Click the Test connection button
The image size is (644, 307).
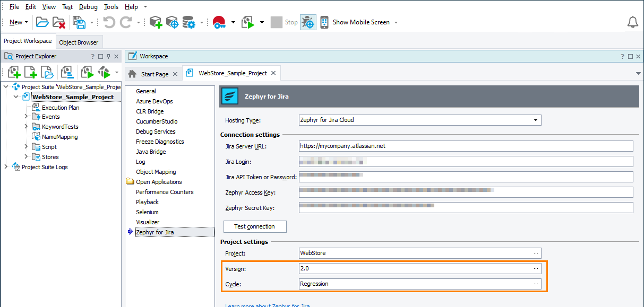point(254,226)
